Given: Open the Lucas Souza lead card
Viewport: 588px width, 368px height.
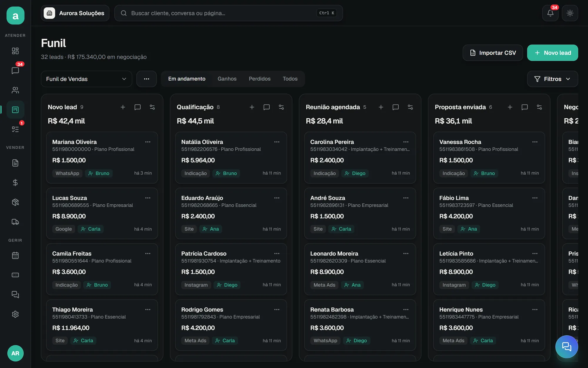Looking at the screenshot, I should [102, 213].
